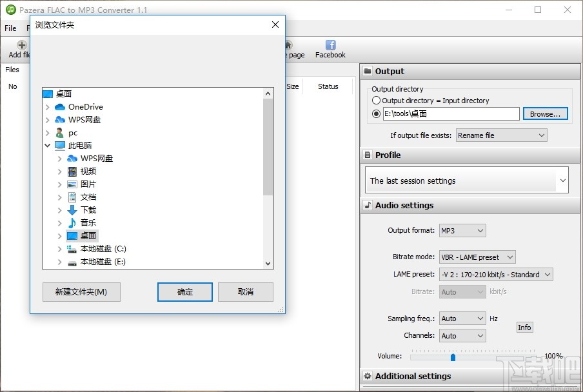Click the Additional settings gear icon

click(368, 376)
